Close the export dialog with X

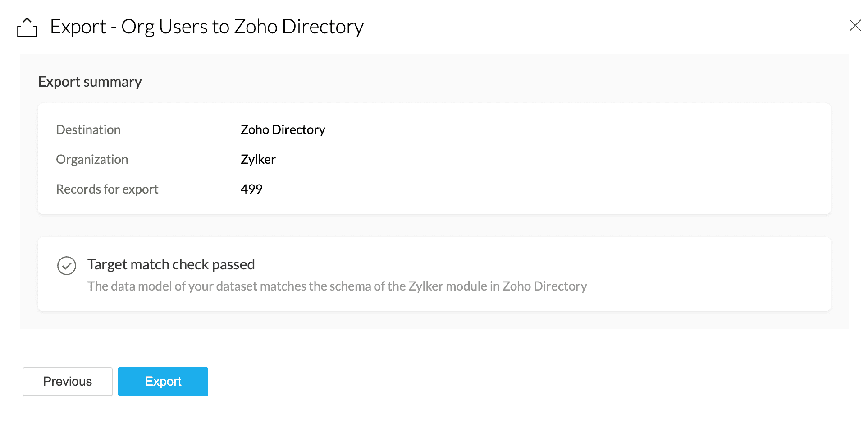(x=854, y=25)
